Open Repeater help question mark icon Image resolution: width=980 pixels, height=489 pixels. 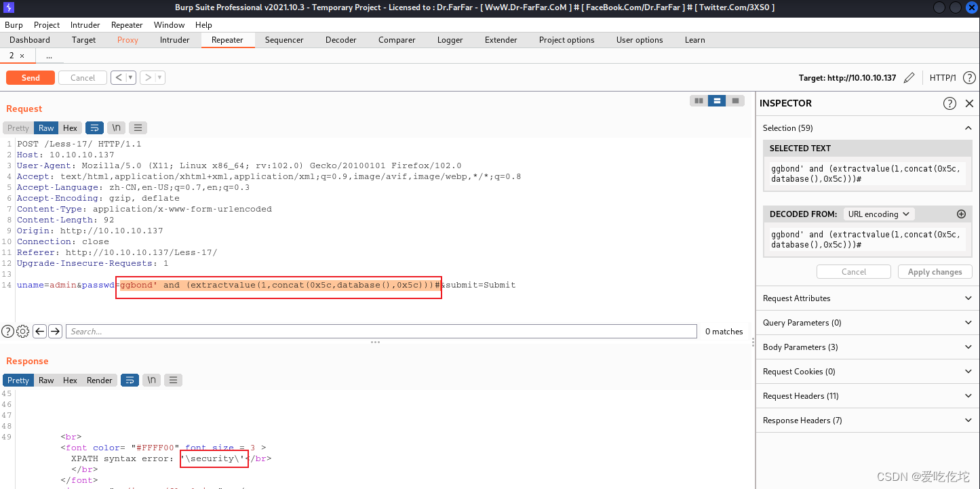click(x=969, y=78)
